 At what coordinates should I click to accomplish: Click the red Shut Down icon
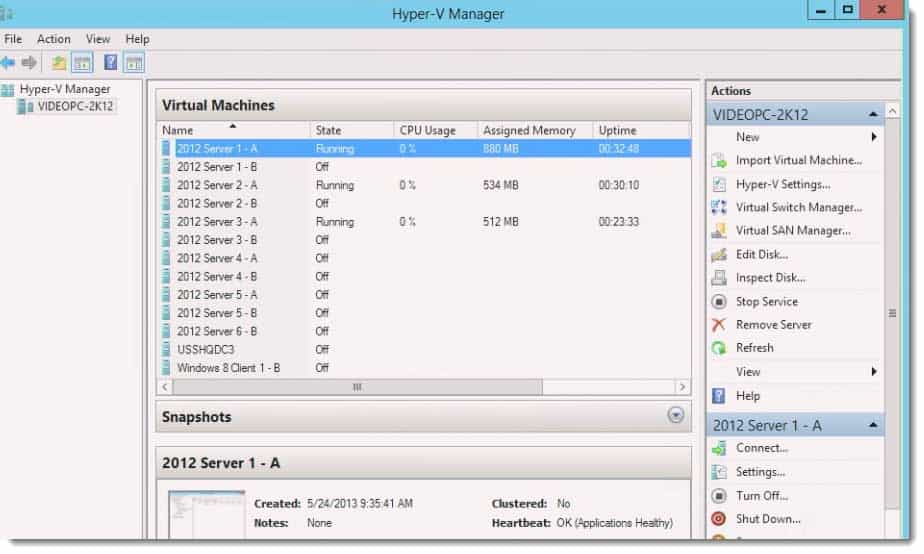click(719, 519)
